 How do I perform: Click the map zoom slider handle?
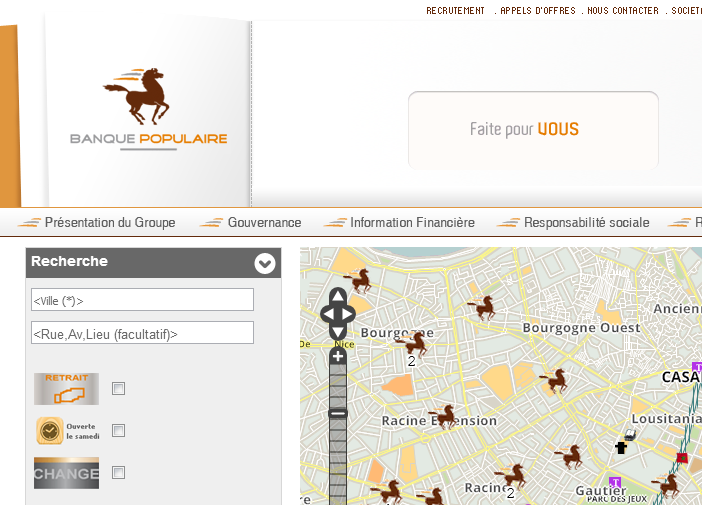coord(338,413)
